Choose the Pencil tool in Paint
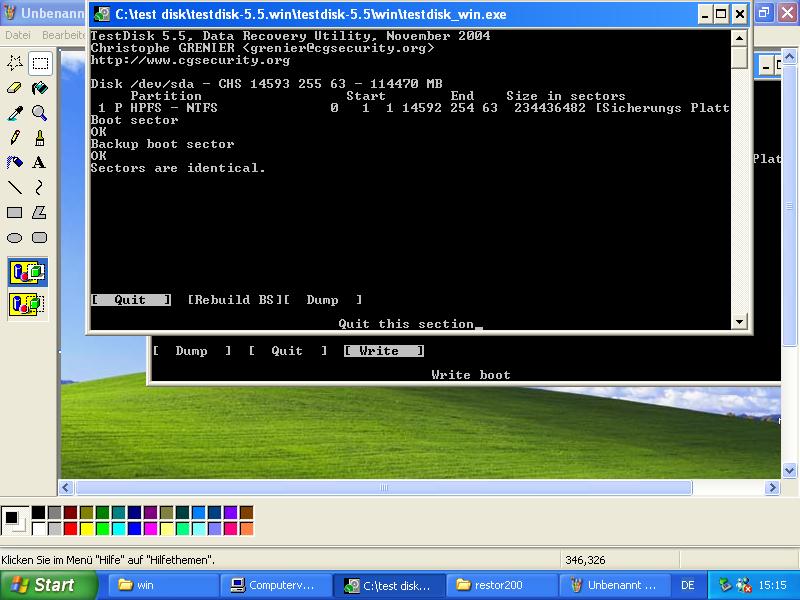Image resolution: width=800 pixels, height=600 pixels. coord(14,138)
